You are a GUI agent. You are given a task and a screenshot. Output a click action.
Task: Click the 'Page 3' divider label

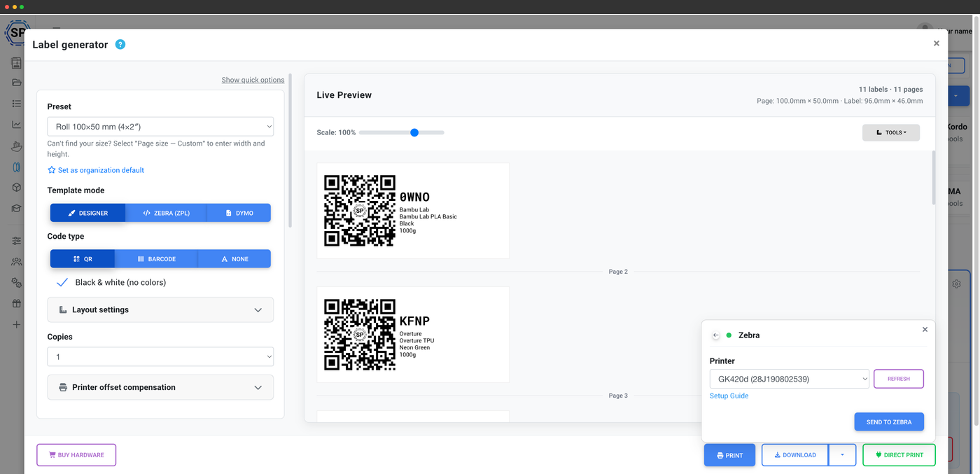click(x=618, y=396)
